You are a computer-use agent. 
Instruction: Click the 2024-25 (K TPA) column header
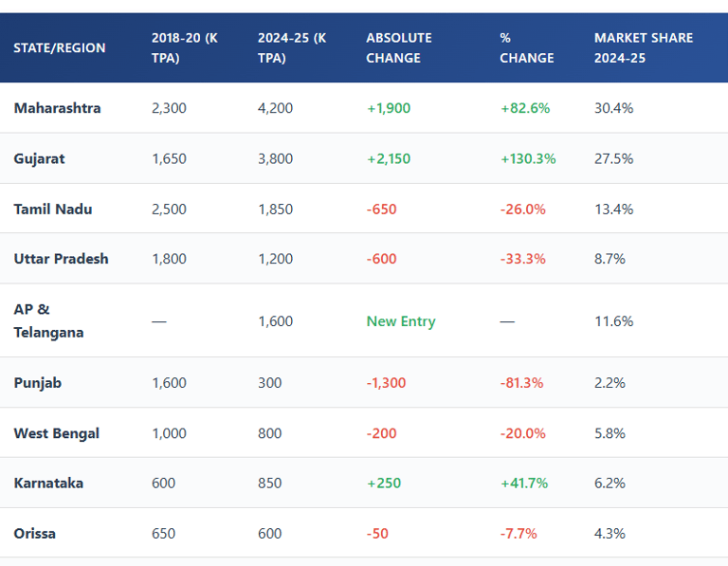(292, 47)
